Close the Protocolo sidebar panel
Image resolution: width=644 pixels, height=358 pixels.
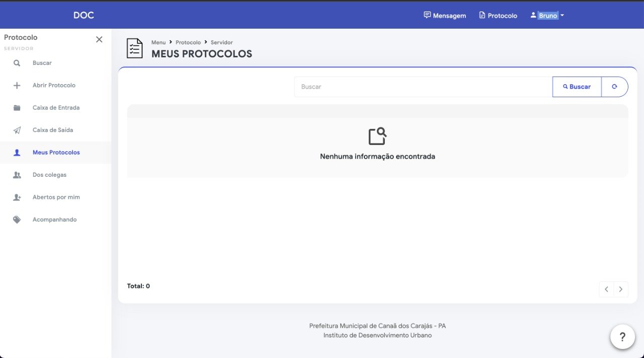[99, 39]
